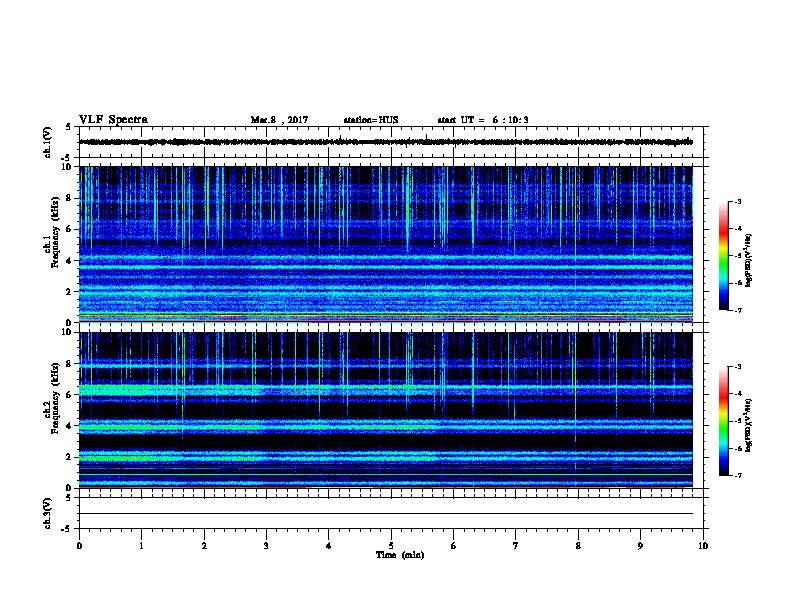Click the "6" kHz tick on ch.1 spectrogram

pos(70,229)
